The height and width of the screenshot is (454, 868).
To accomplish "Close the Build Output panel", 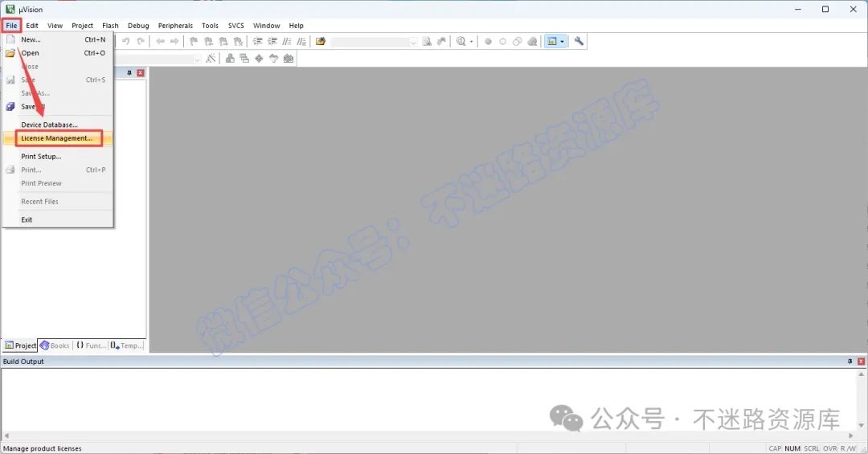I will (x=861, y=361).
